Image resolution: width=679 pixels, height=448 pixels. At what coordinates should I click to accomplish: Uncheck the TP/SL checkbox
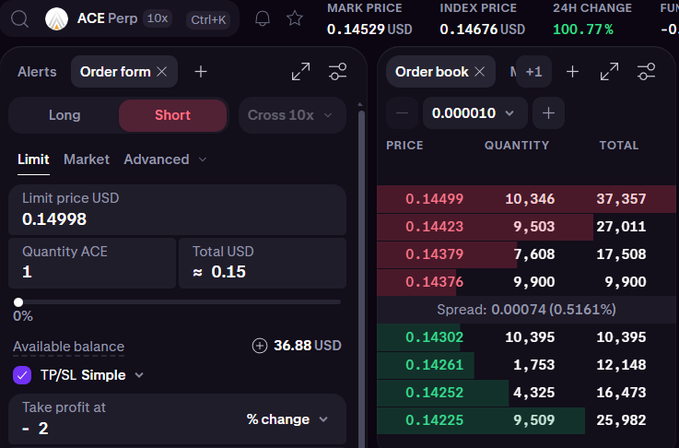click(22, 375)
